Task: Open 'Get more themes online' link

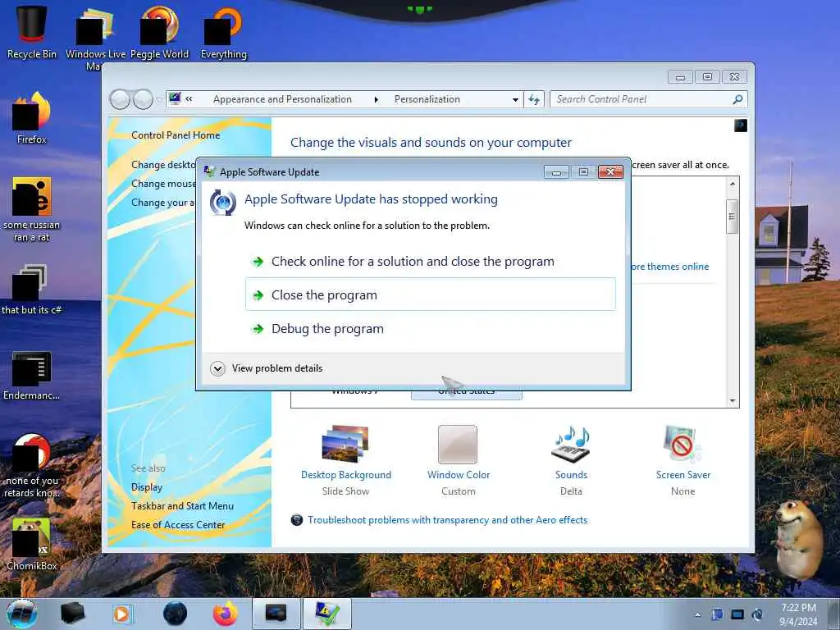Action: (x=669, y=267)
